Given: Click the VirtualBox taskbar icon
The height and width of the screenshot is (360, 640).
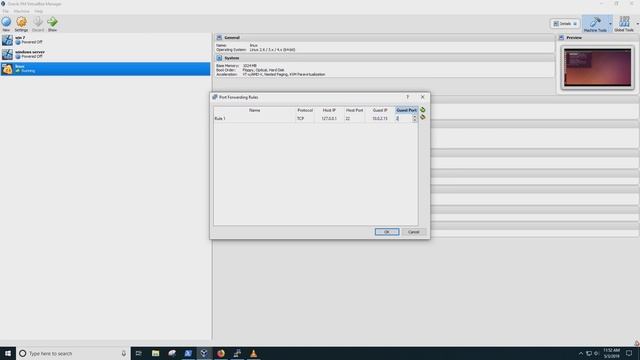Looking at the screenshot, I should (204, 353).
